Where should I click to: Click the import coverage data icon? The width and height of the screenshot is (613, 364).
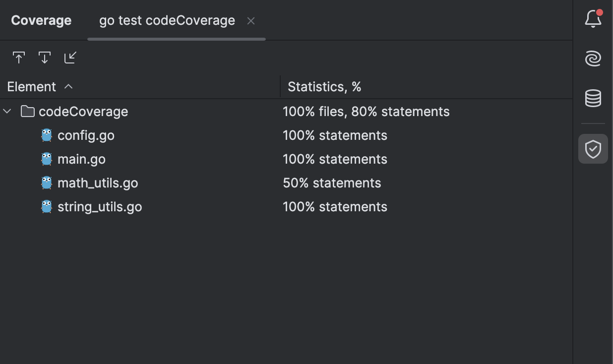point(45,58)
